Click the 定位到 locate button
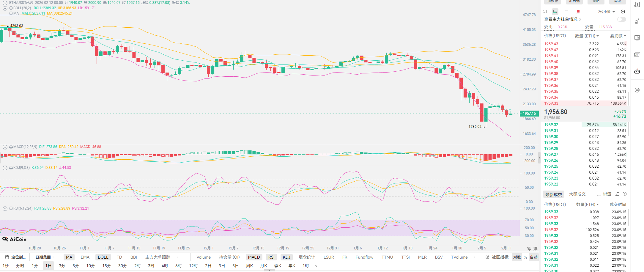The image size is (644, 272). [x=15, y=257]
